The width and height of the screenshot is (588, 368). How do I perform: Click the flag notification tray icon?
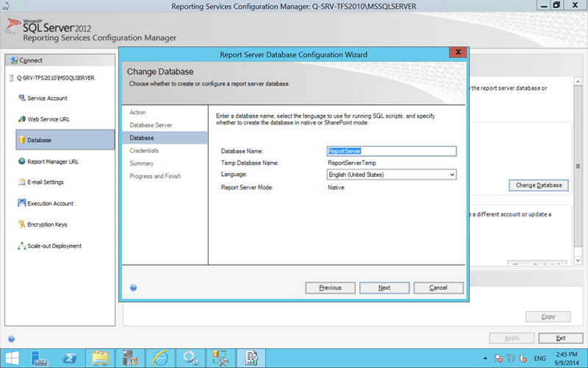[498, 358]
